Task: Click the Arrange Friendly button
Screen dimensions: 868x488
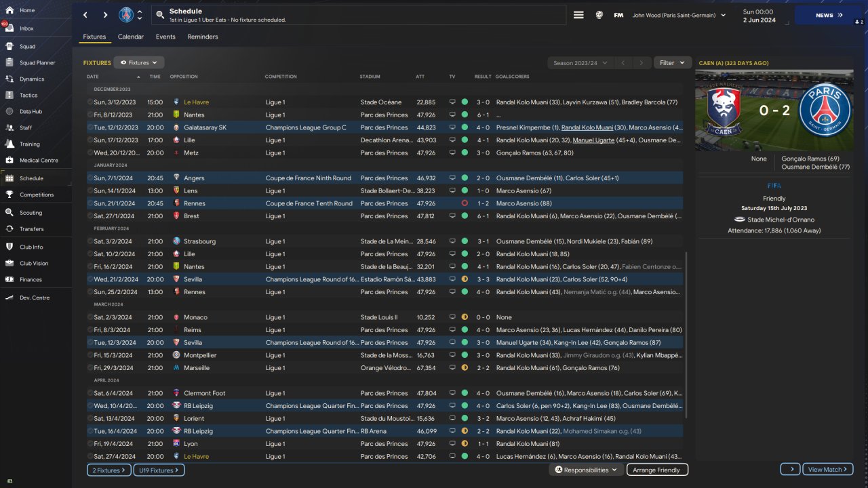Action: click(x=657, y=470)
